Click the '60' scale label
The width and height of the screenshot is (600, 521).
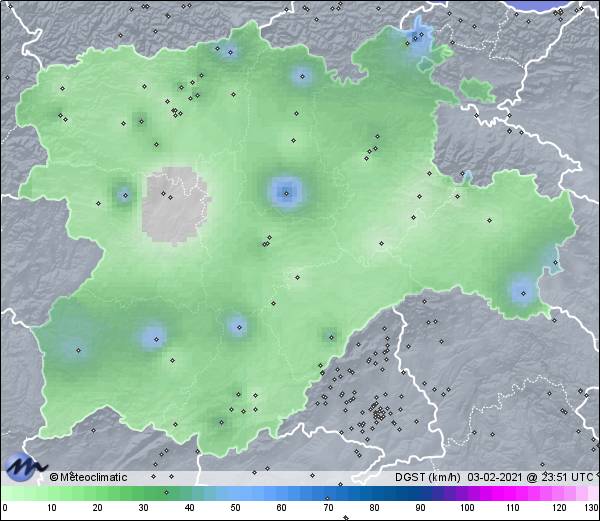point(282,508)
